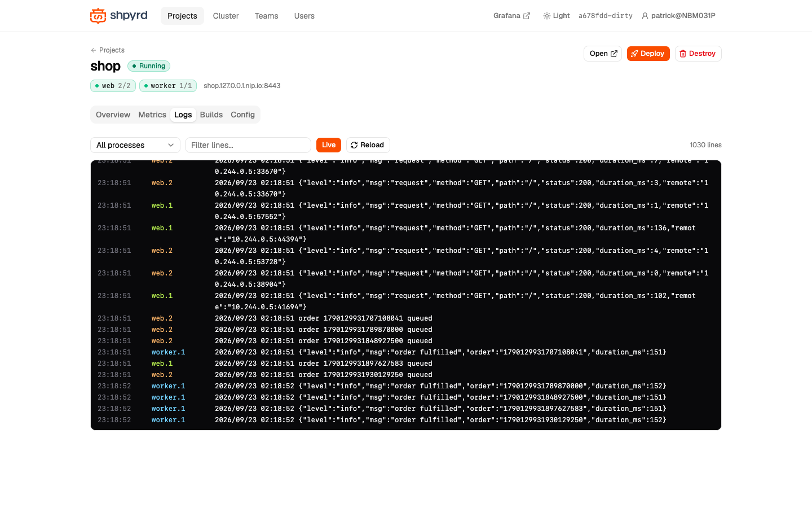Click the shop.127.0.0.1.nip.io:8443 address
812x508 pixels.
pyautogui.click(x=242, y=86)
